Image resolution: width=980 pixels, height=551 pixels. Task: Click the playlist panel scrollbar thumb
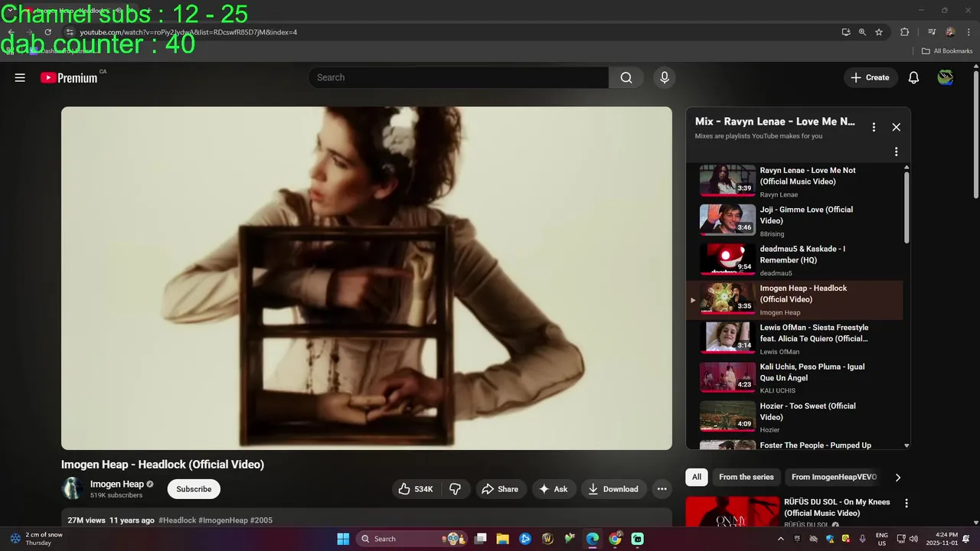[x=906, y=207]
